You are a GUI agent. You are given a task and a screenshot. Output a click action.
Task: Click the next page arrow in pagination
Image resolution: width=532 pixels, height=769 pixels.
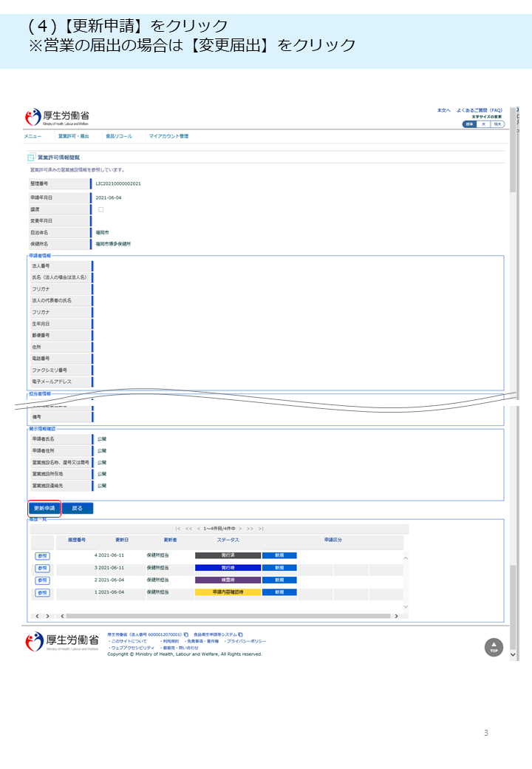(240, 529)
